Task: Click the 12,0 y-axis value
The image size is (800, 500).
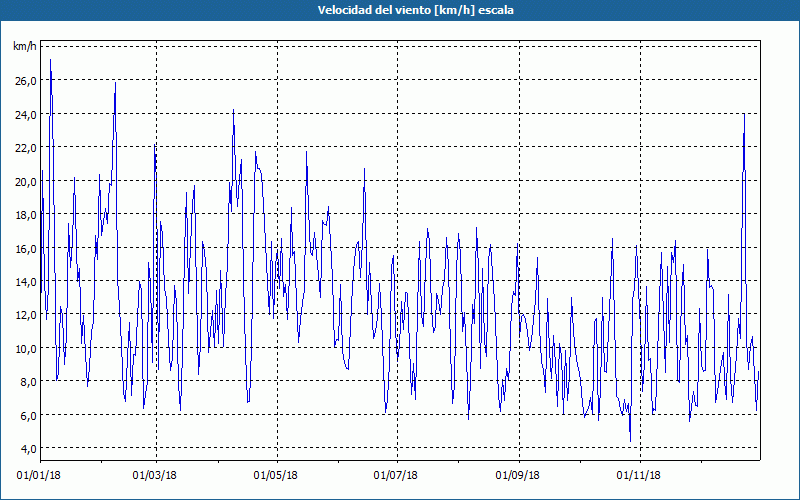Action: tap(26, 315)
